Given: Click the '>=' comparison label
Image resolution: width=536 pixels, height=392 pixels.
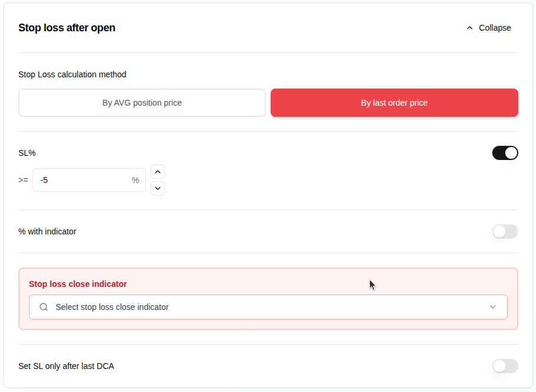Looking at the screenshot, I should [x=23, y=180].
